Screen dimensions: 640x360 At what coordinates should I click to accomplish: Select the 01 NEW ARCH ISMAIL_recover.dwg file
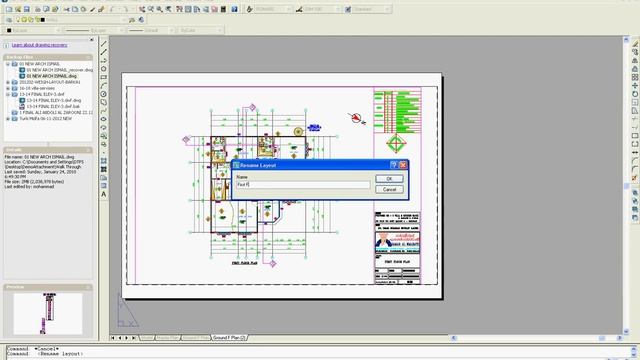point(60,70)
